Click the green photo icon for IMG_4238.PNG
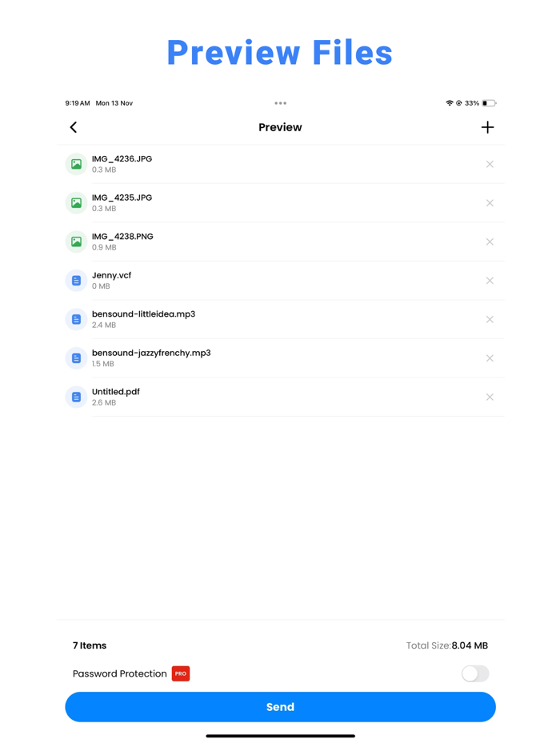The width and height of the screenshot is (560, 747). pos(75,242)
